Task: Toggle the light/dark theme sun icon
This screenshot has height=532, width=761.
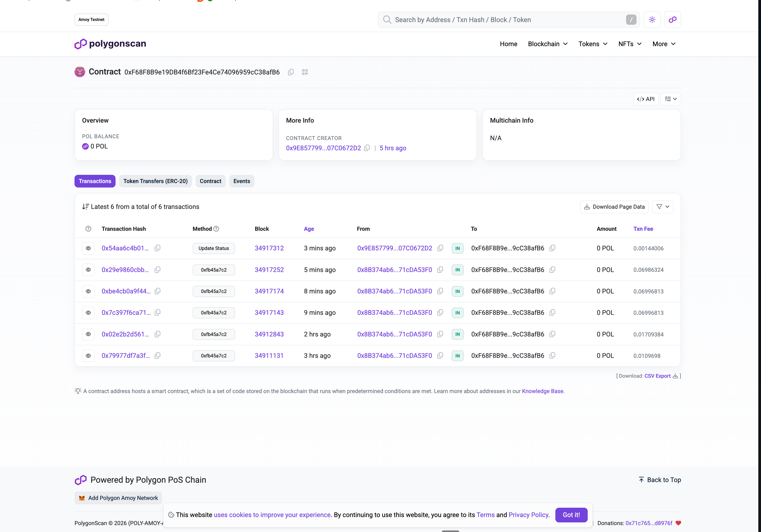Action: [x=652, y=20]
